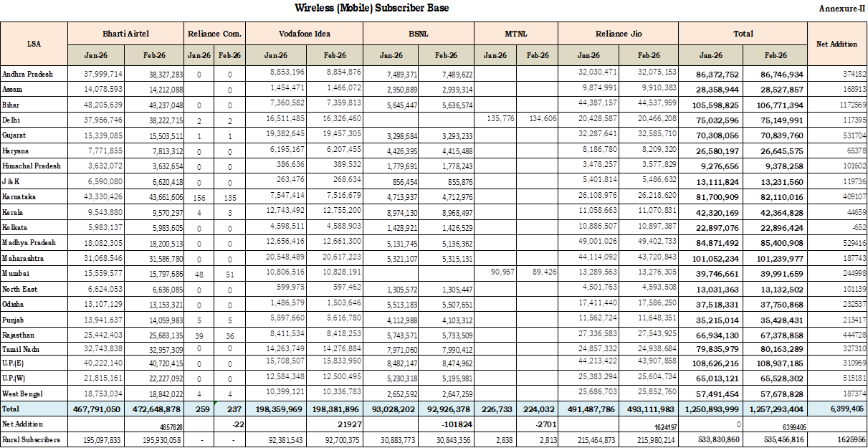The height and width of the screenshot is (448, 868).
Task: Select the Total row label
Action: point(11,409)
